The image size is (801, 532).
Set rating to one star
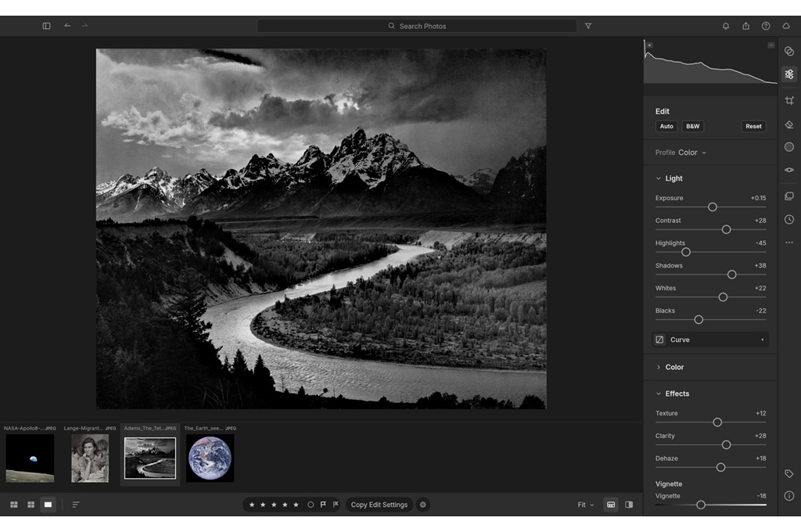pos(251,505)
